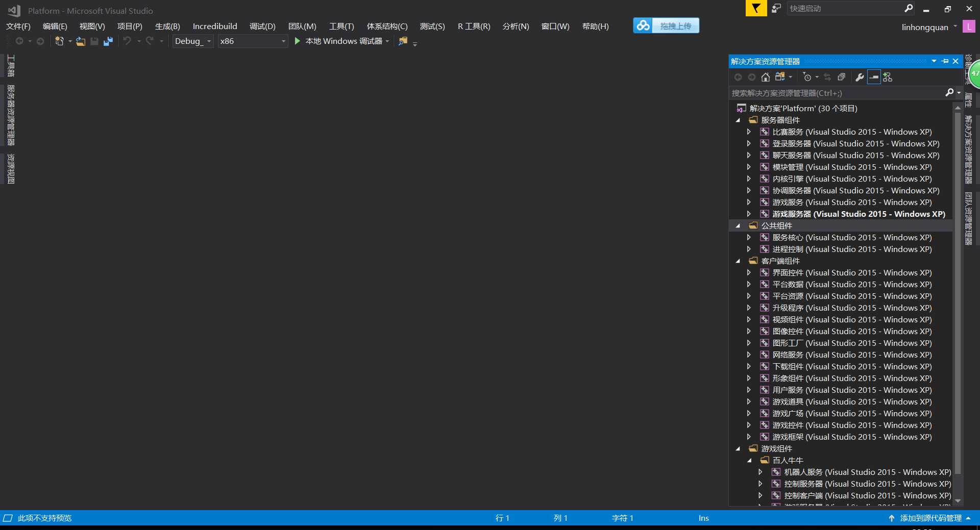
Task: Open the debugger target dropdown arrow
Action: 387,41
